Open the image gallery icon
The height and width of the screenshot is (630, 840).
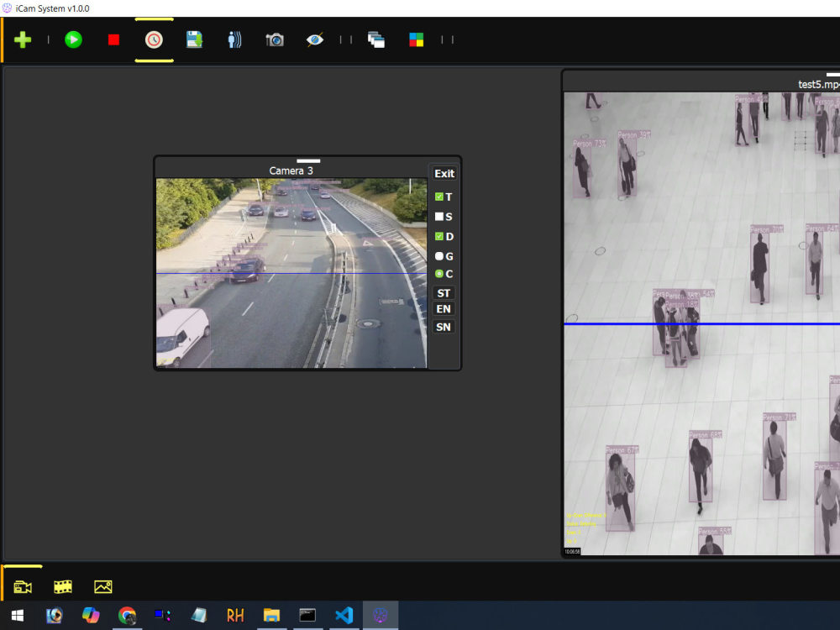tap(103, 585)
